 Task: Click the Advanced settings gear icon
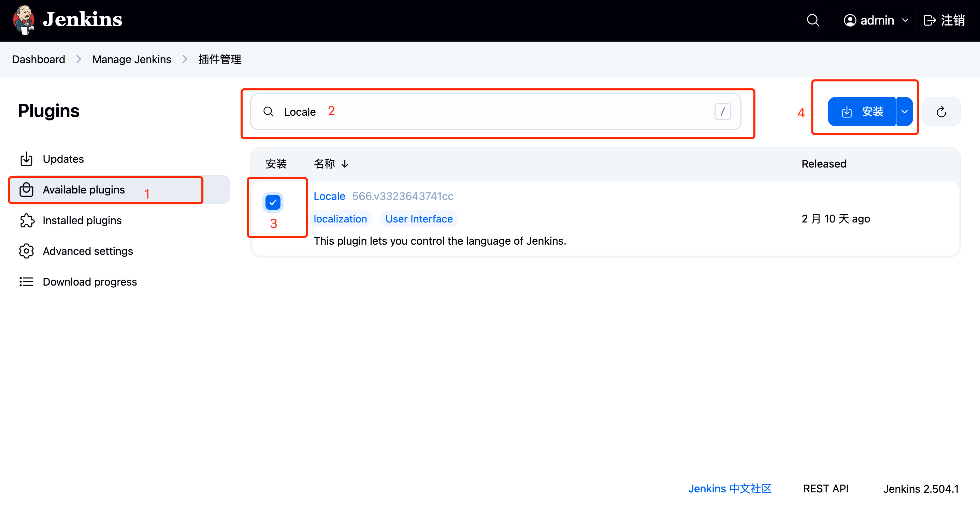click(27, 251)
